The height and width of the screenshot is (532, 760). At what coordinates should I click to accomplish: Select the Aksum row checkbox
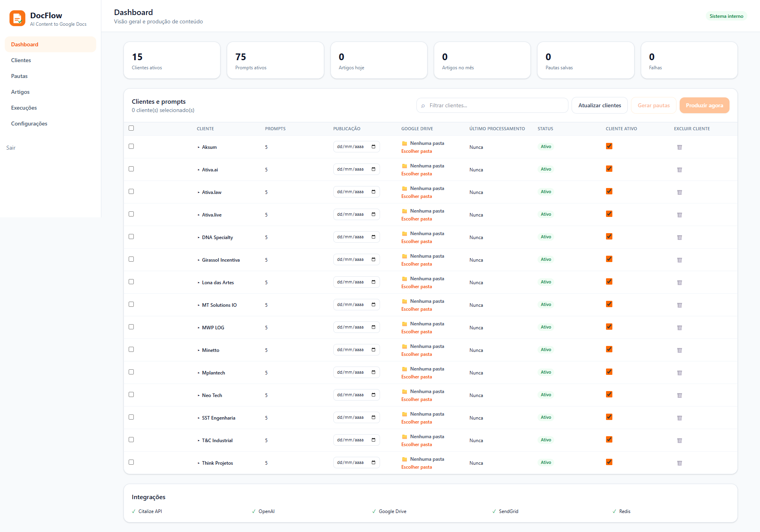click(x=131, y=146)
